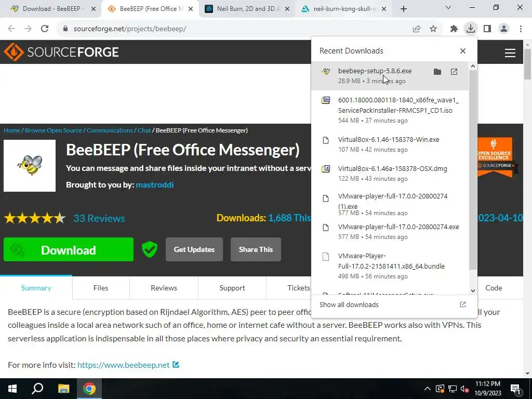Click the share page icon in address bar

point(417,29)
